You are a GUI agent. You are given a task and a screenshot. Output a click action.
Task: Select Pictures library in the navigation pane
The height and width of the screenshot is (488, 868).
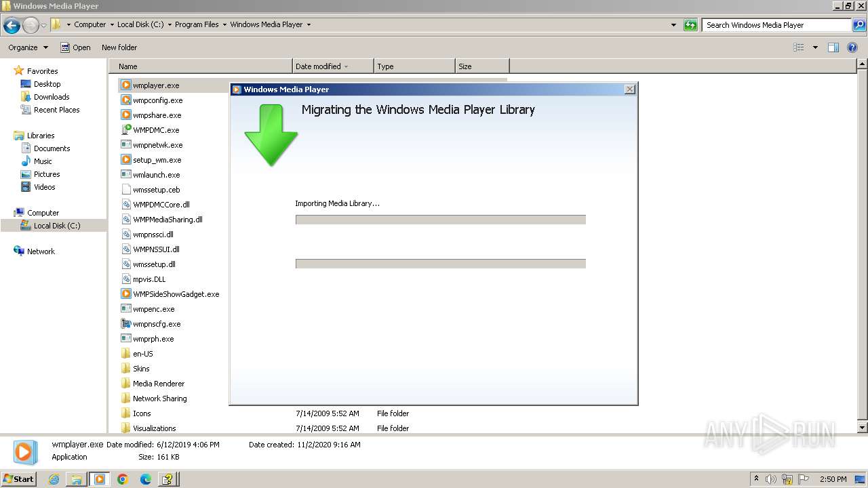(x=46, y=174)
